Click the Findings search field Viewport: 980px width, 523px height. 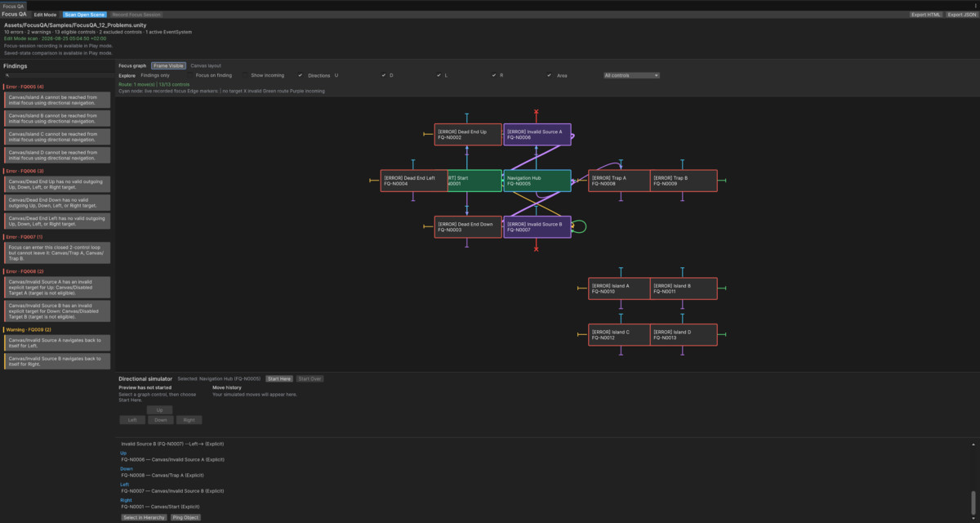click(57, 75)
